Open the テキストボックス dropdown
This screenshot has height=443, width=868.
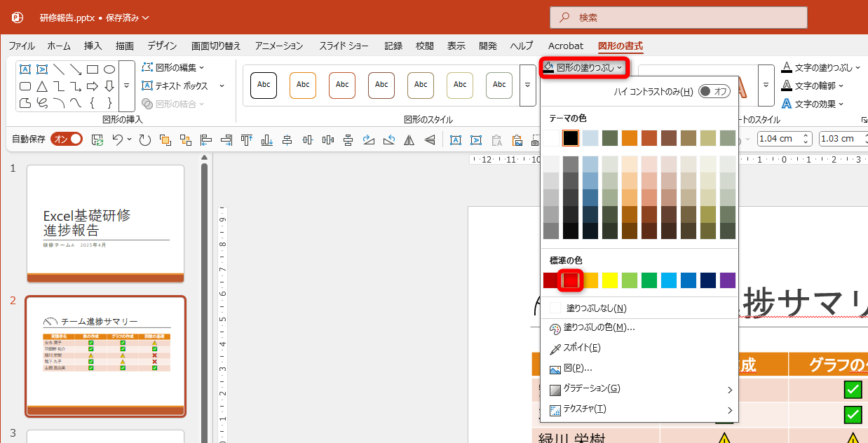coord(222,85)
